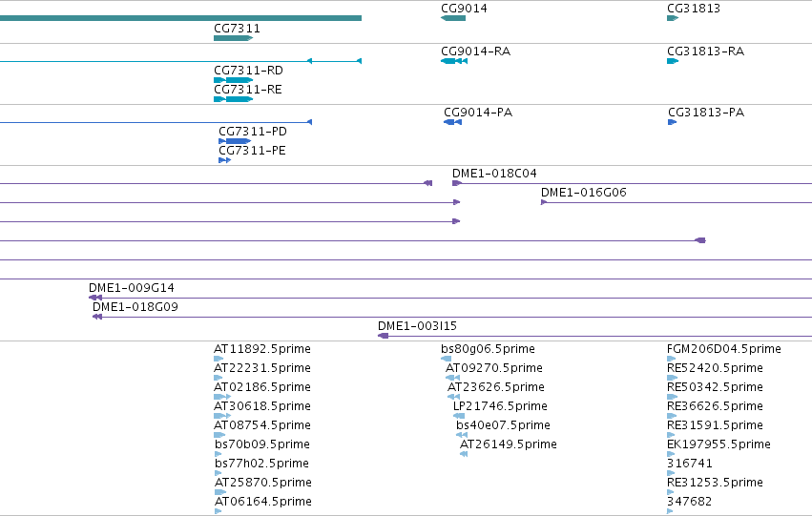Select the RE31591.5prime EST label
The width and height of the screenshot is (812, 516).
tap(716, 425)
